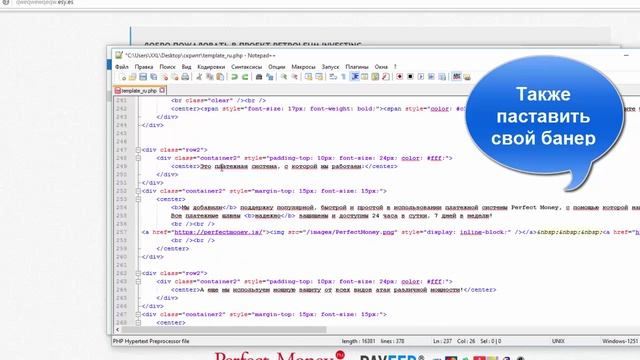This screenshot has width=640, height=360.
Task: Toggle show all characters icon
Action: (343, 77)
